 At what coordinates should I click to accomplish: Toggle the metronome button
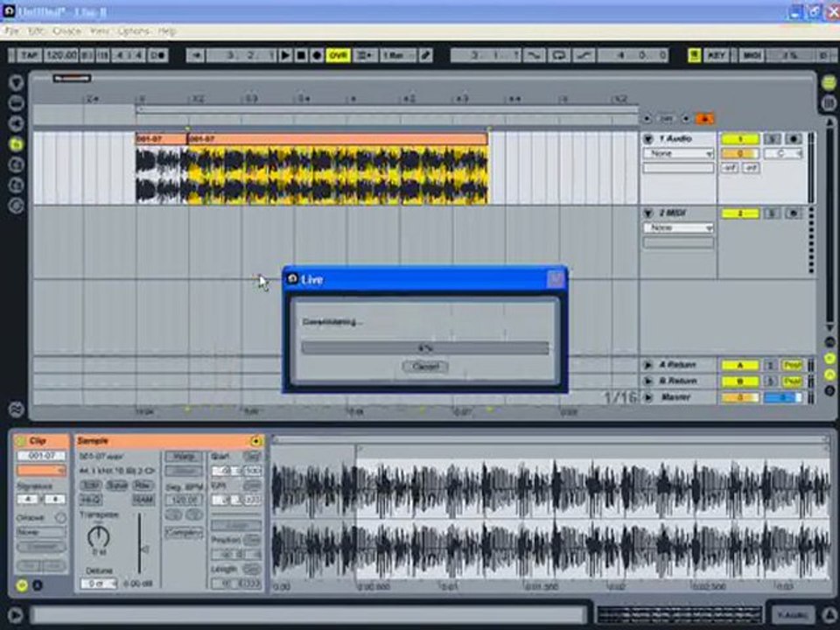pyautogui.click(x=158, y=55)
